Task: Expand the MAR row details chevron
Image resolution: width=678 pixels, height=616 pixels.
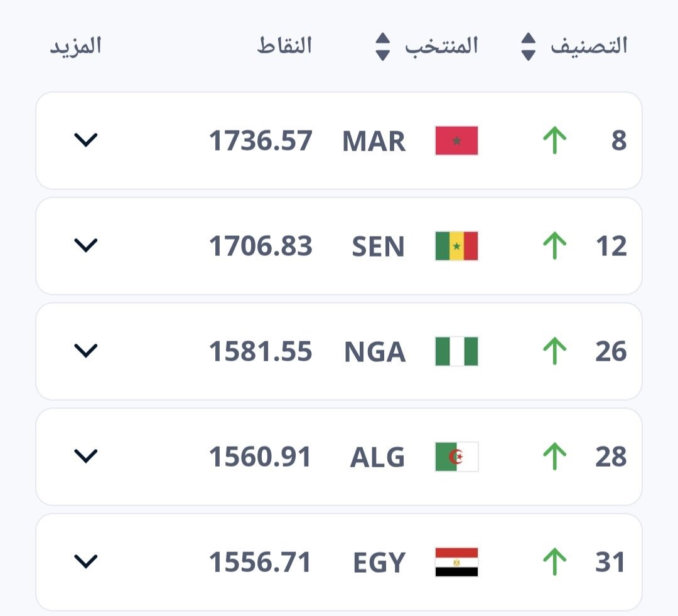Action: coord(86,140)
